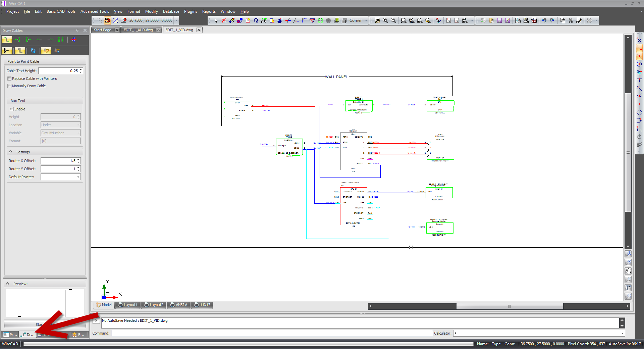
Task: Click the purple save disk icon
Action: point(499,20)
